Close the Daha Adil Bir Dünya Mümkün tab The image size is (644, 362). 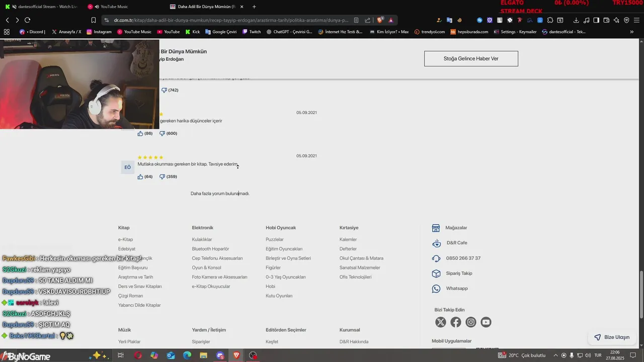242,7
